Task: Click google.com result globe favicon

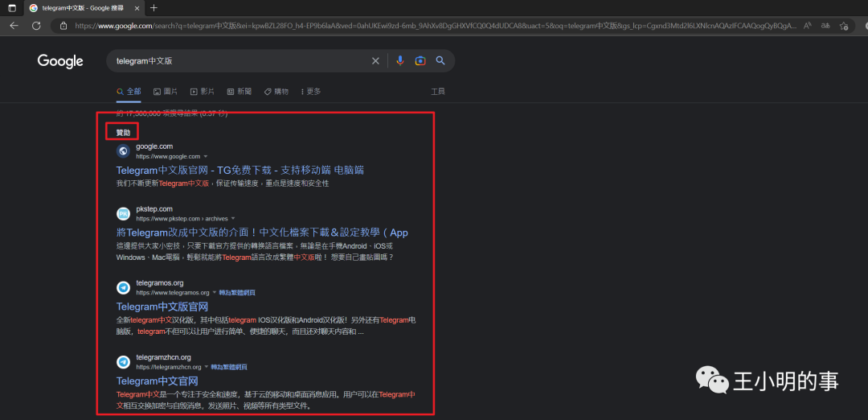Action: (x=124, y=150)
